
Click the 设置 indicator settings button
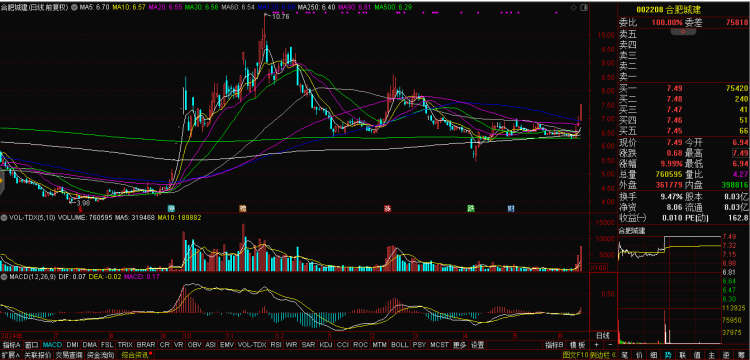[x=477, y=345]
